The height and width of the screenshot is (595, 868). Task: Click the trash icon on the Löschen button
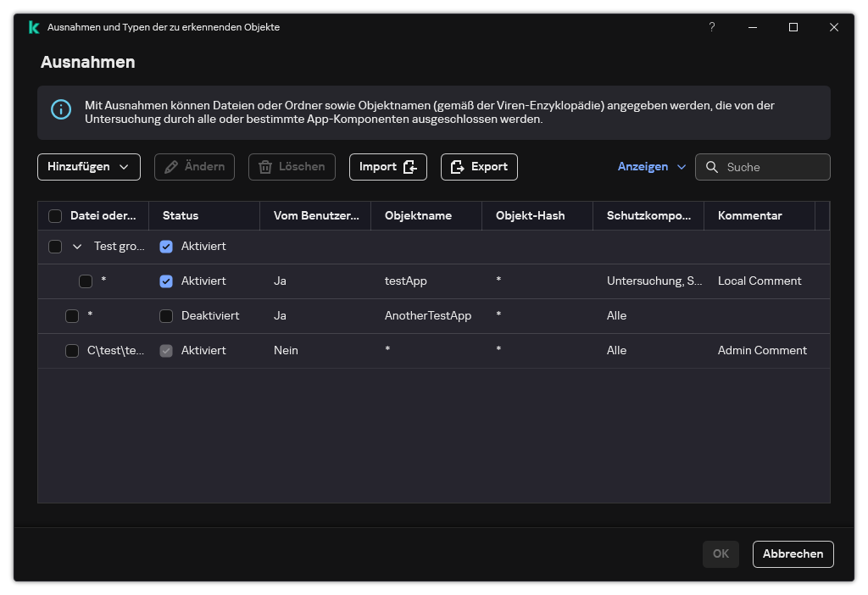tap(265, 167)
